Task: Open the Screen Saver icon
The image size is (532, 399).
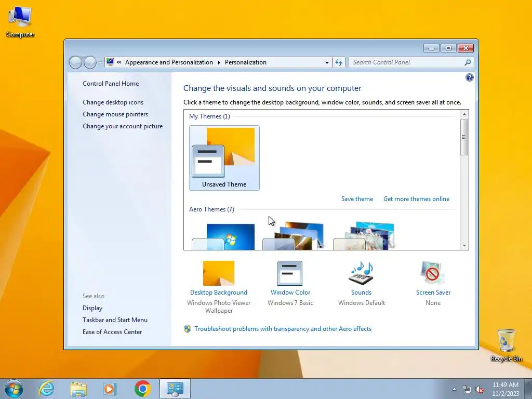Action: click(433, 273)
